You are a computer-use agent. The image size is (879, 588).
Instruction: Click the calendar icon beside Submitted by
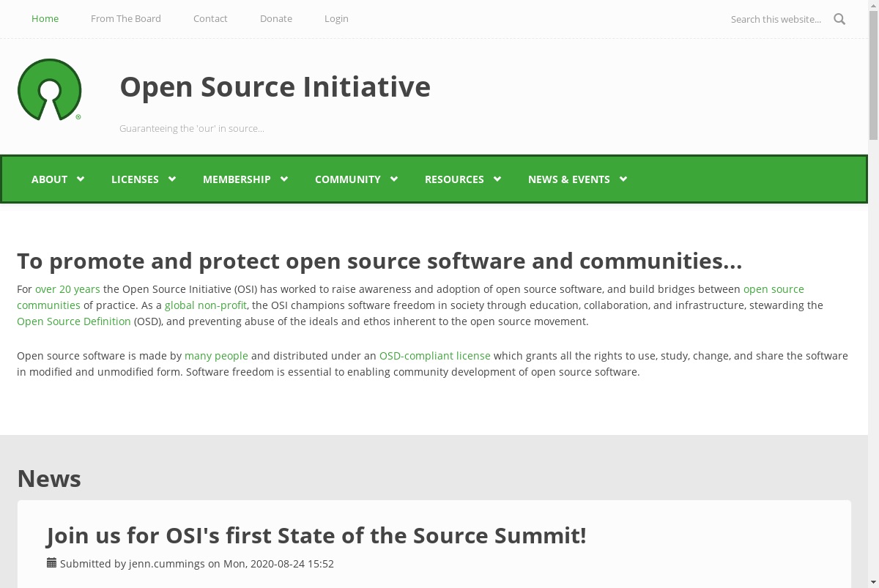point(51,563)
